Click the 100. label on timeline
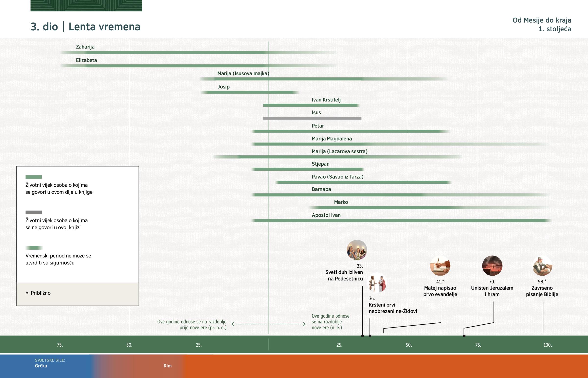 point(548,345)
